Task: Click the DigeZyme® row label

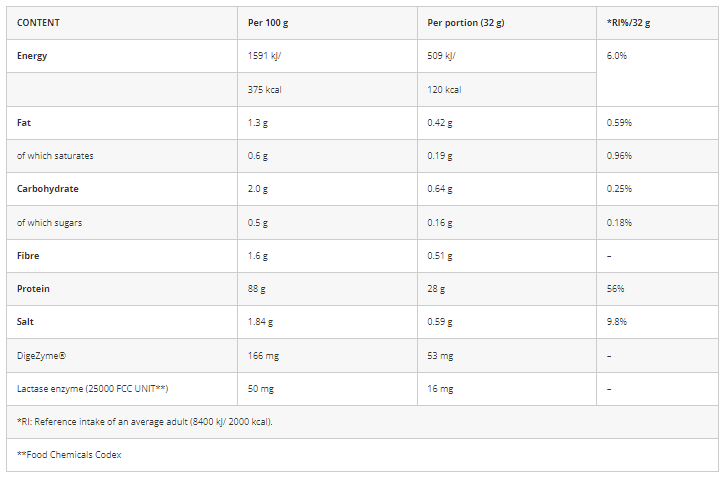Action: pos(41,356)
